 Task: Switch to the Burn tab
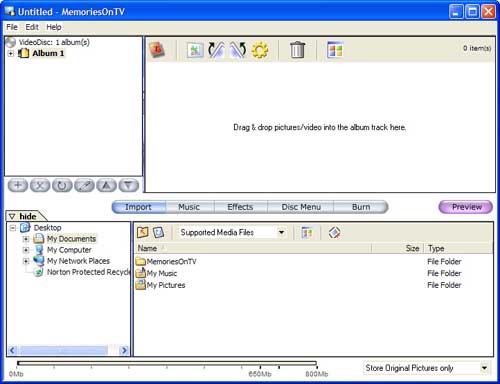[361, 207]
